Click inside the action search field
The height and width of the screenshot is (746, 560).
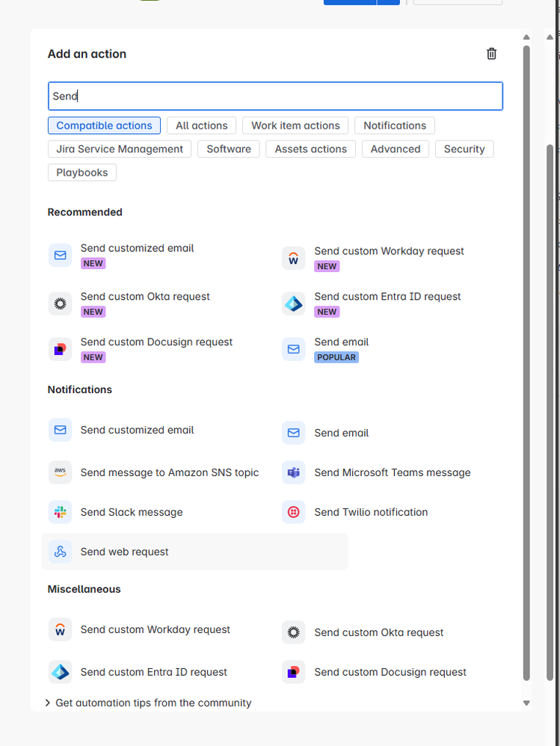click(275, 96)
